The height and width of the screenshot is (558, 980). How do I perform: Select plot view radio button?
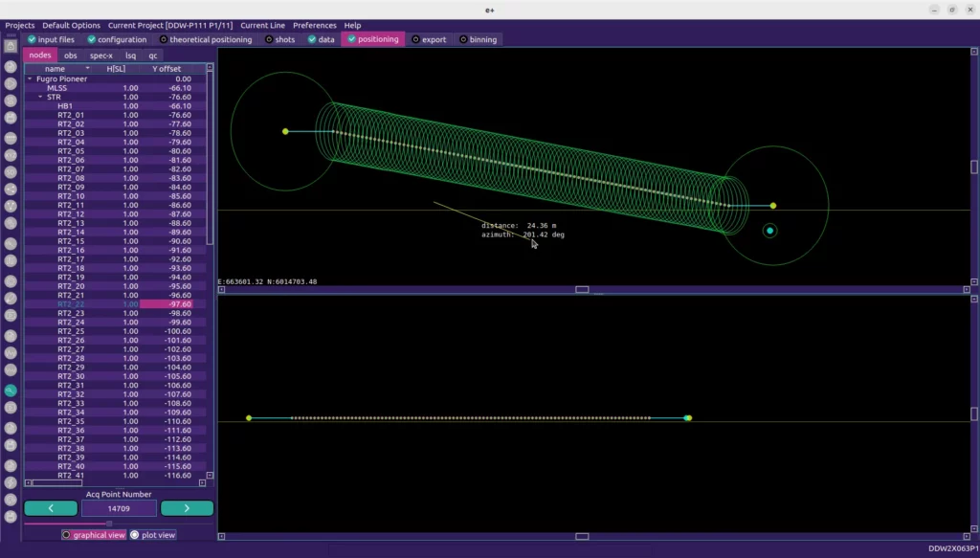134,535
